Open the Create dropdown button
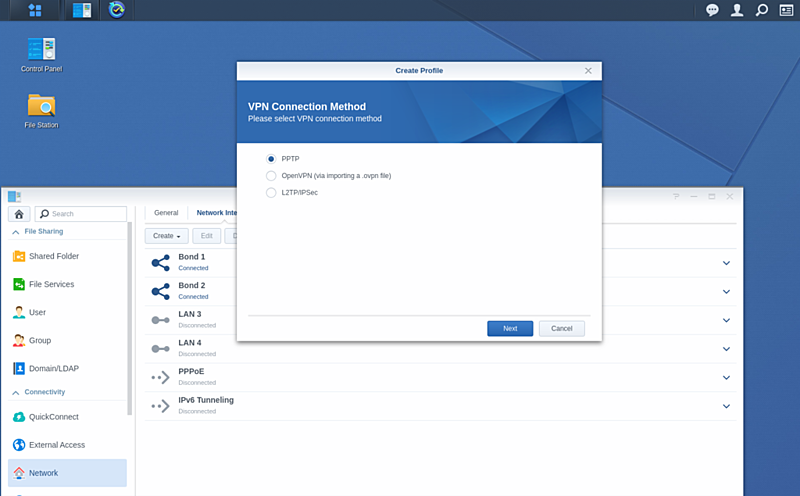This screenshot has width=800, height=496. click(166, 236)
